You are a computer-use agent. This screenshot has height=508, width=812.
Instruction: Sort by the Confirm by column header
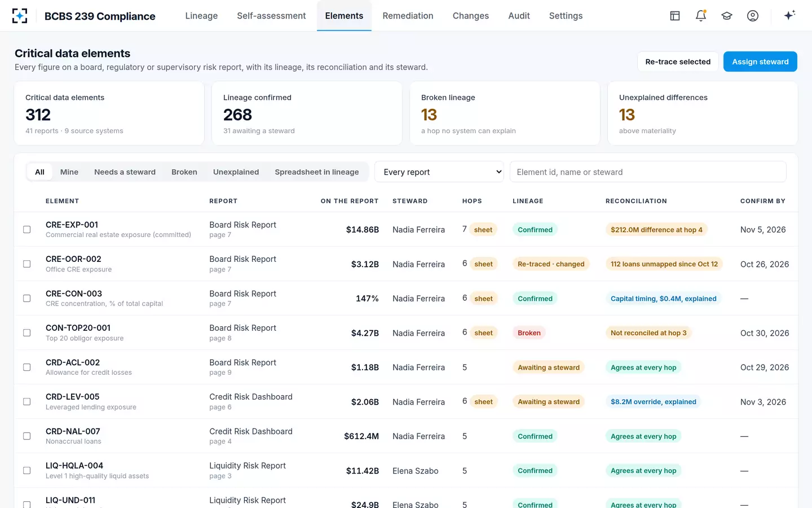(x=762, y=201)
